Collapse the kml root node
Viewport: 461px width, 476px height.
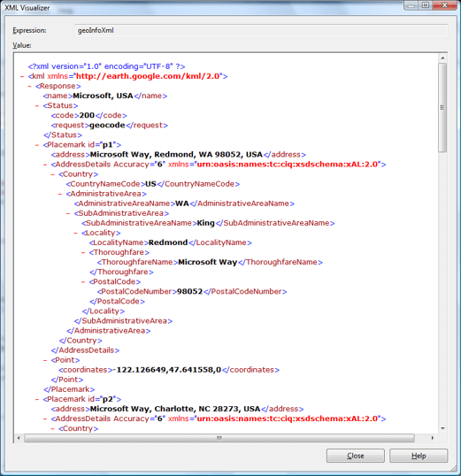coord(22,76)
